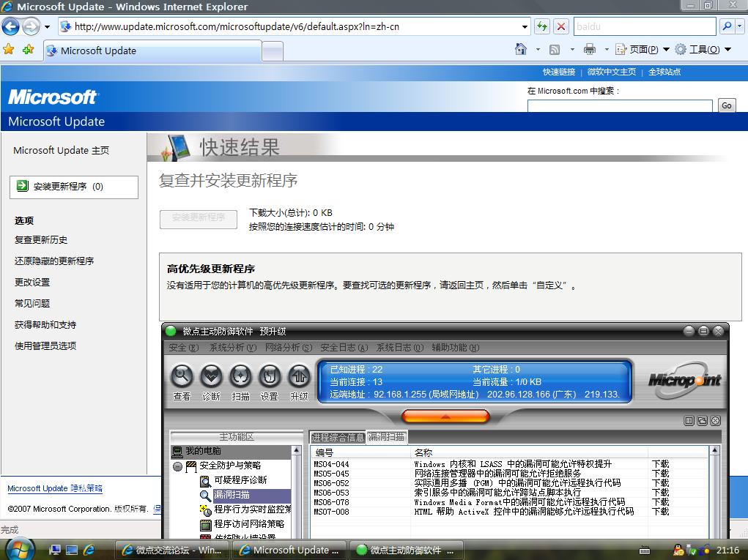Screen dimensions: 748x560
Task: Select 我的电脑 in the tree
Action: coord(203,451)
